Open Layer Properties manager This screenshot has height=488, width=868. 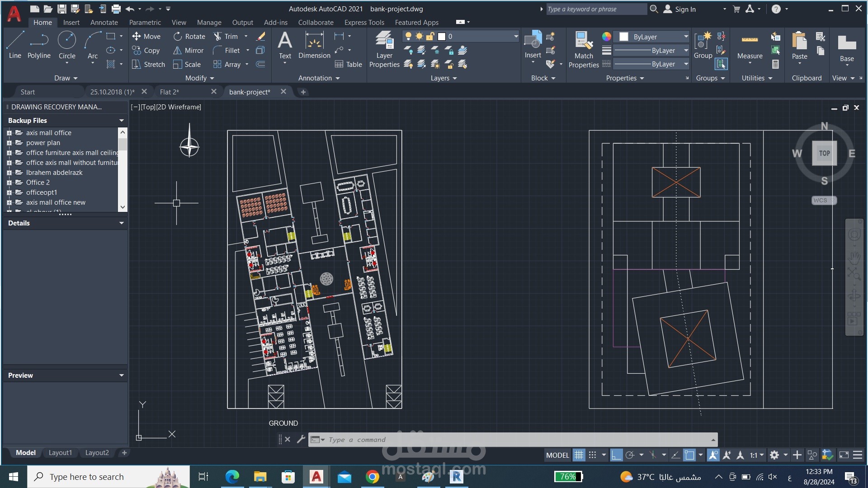pos(384,50)
